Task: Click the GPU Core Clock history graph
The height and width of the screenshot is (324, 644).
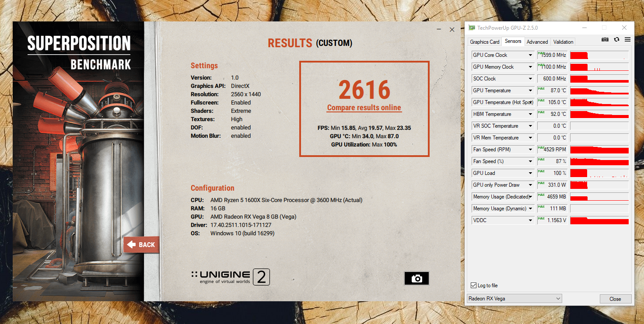Action: [x=599, y=55]
